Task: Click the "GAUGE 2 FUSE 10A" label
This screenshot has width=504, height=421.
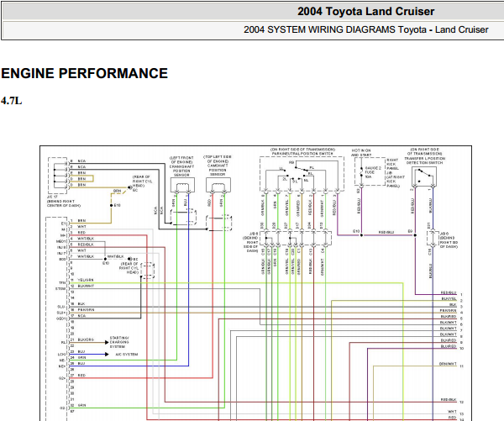Action: (373, 172)
